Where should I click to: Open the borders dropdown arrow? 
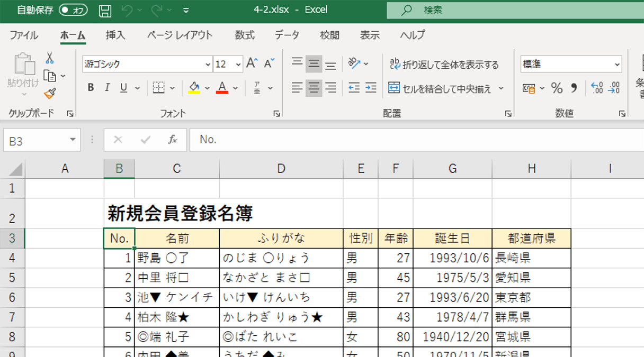[173, 88]
